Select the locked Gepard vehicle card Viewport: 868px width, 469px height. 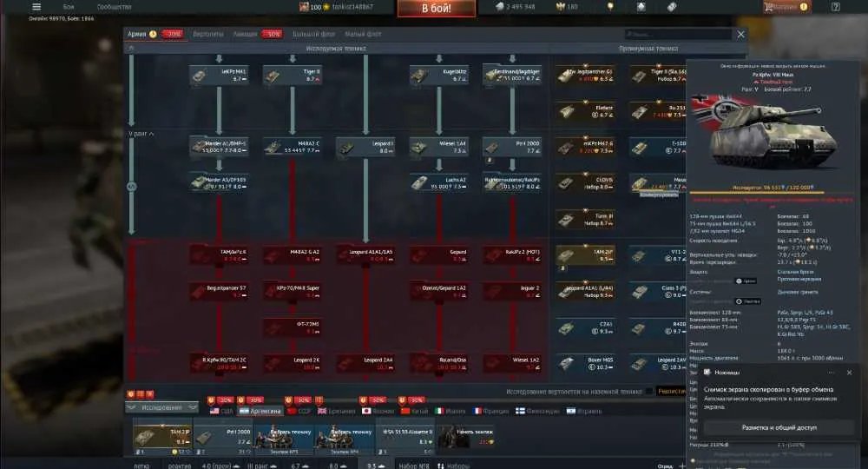point(439,255)
